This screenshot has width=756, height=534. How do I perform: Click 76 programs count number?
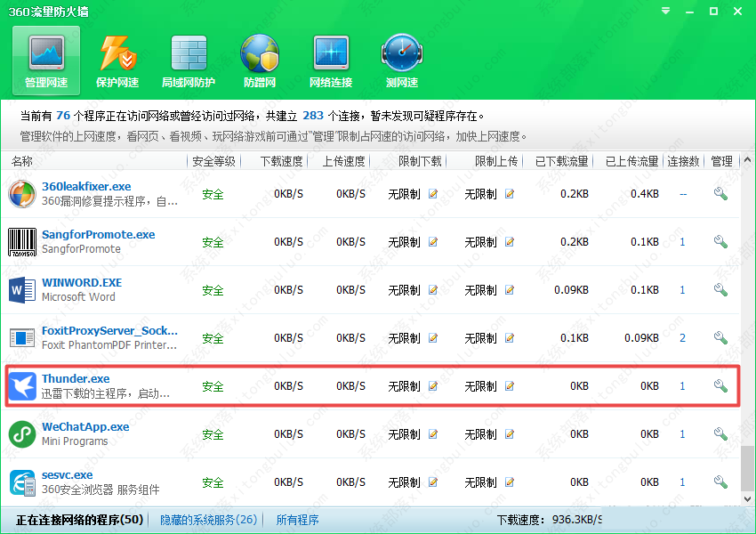pos(63,116)
